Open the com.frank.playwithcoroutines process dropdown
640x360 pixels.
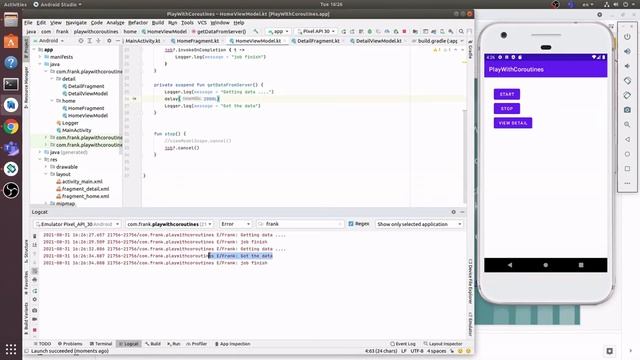point(169,224)
